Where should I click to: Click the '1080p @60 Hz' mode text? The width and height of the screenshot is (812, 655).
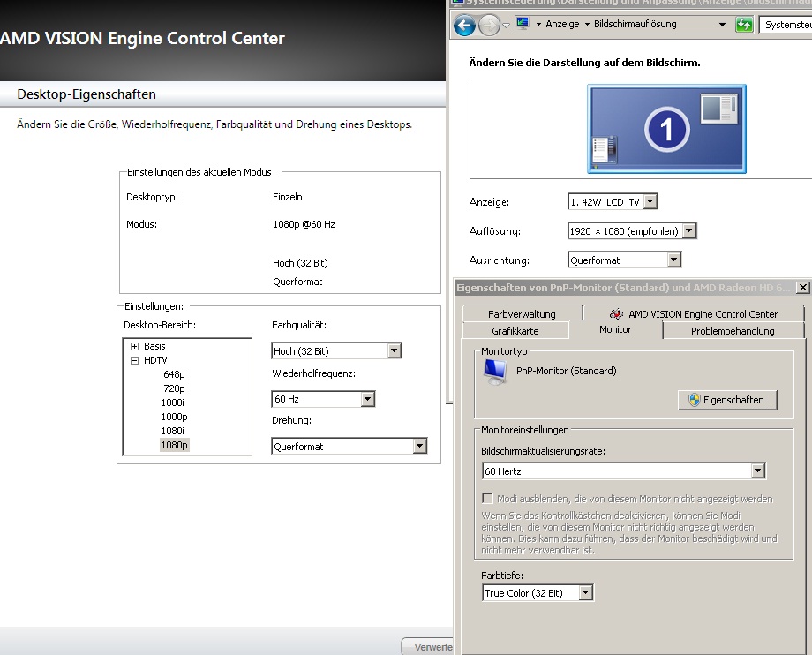304,224
